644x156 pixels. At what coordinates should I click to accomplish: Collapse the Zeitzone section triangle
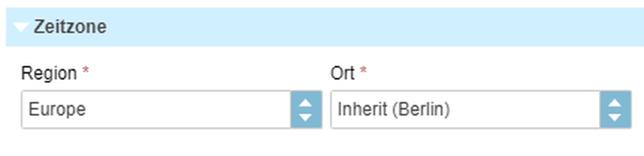click(x=21, y=27)
